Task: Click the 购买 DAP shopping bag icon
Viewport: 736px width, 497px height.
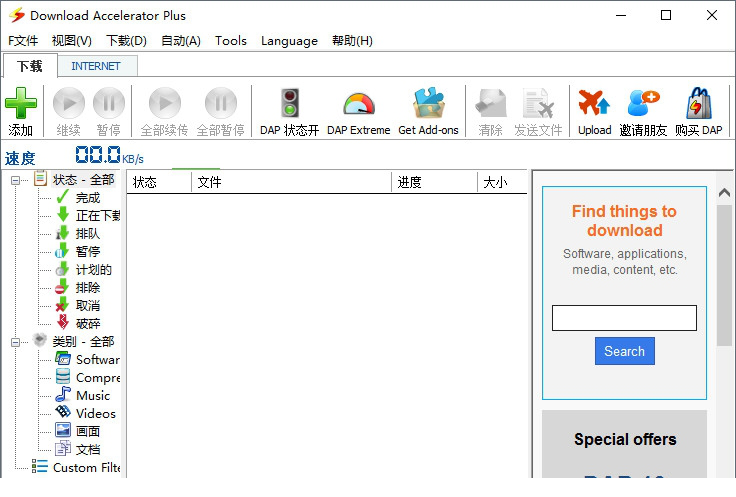Action: [x=698, y=103]
